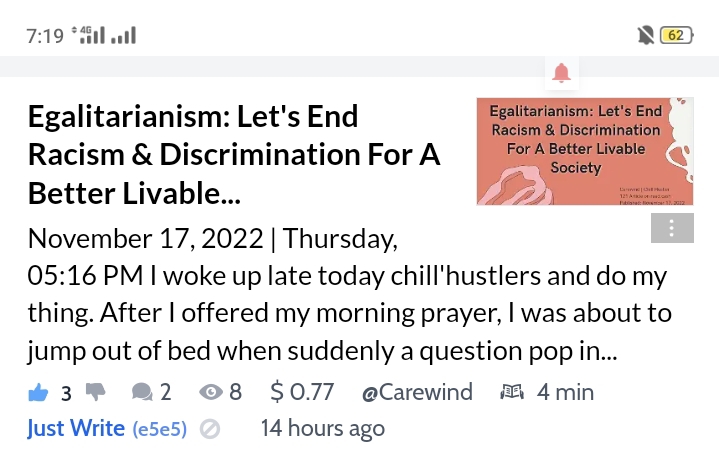Image resolution: width=719 pixels, height=460 pixels.
Task: Click the 14 hours ago timestamp
Action: tap(323, 428)
